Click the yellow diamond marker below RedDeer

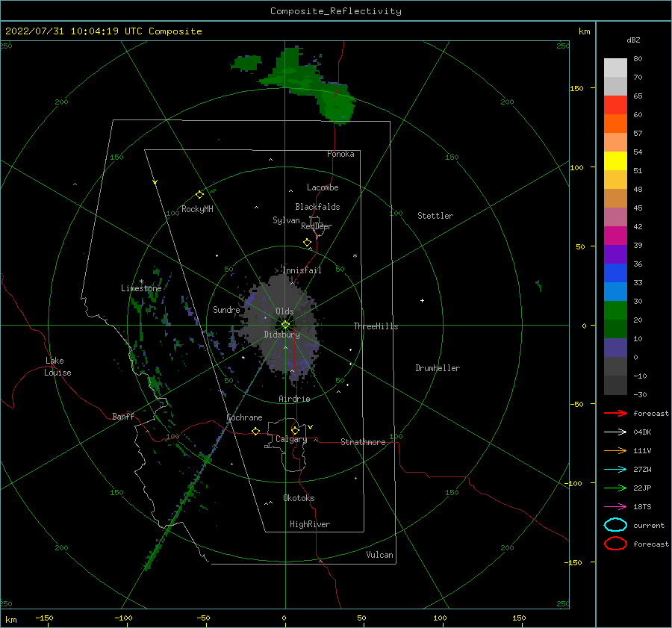coord(307,243)
